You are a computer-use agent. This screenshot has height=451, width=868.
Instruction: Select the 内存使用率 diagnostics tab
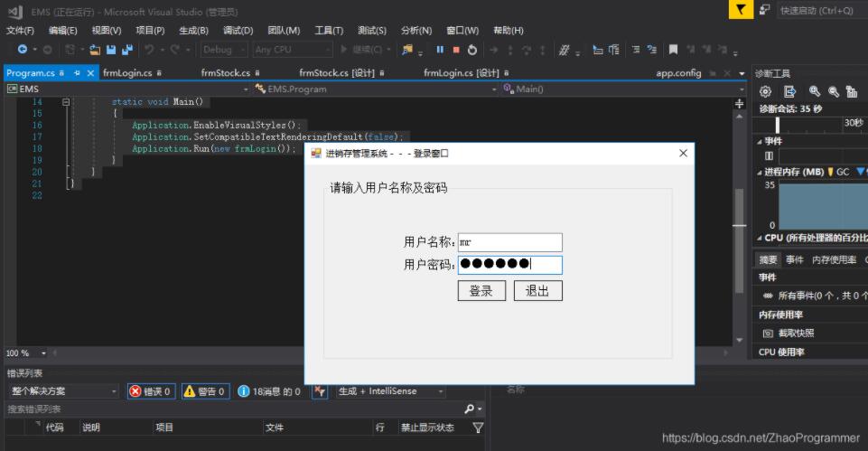click(834, 259)
